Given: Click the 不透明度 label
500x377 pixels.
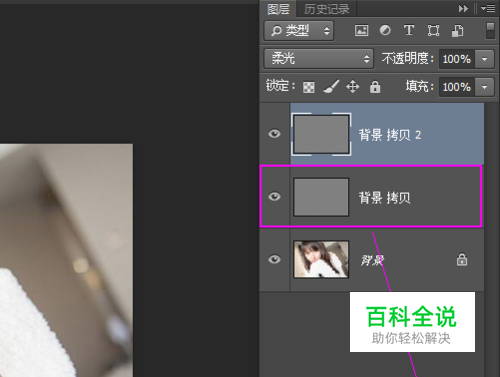Looking at the screenshot, I should point(408,59).
